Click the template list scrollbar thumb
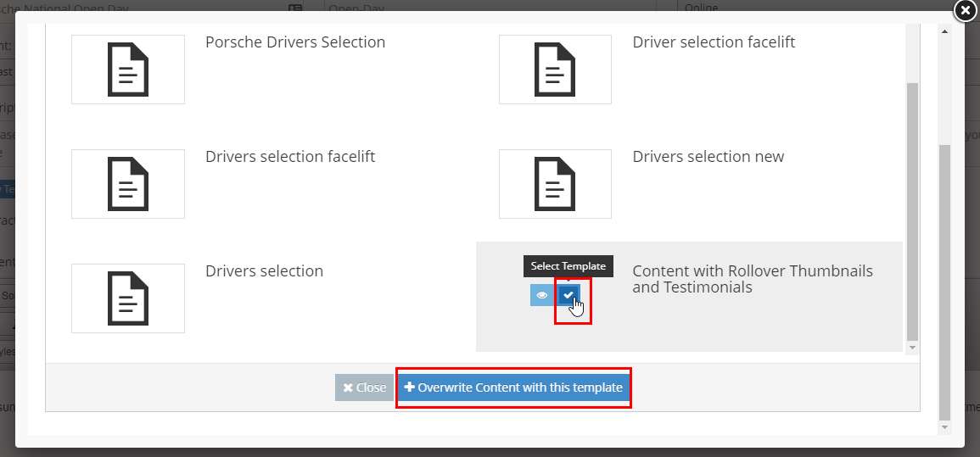The width and height of the screenshot is (980, 457). pos(912,212)
